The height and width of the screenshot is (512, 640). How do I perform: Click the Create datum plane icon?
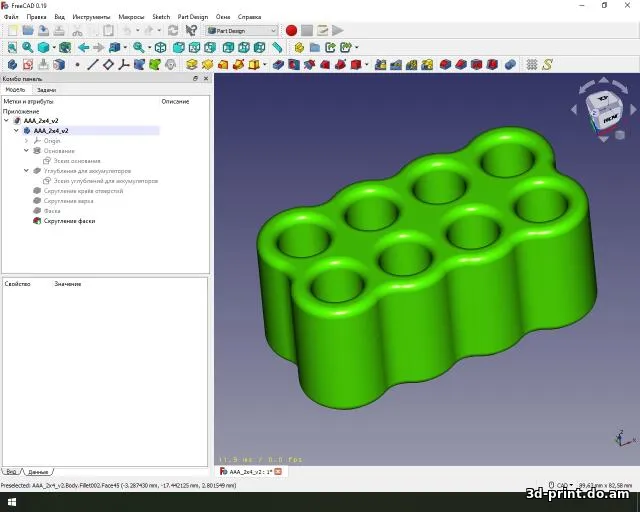(108, 65)
